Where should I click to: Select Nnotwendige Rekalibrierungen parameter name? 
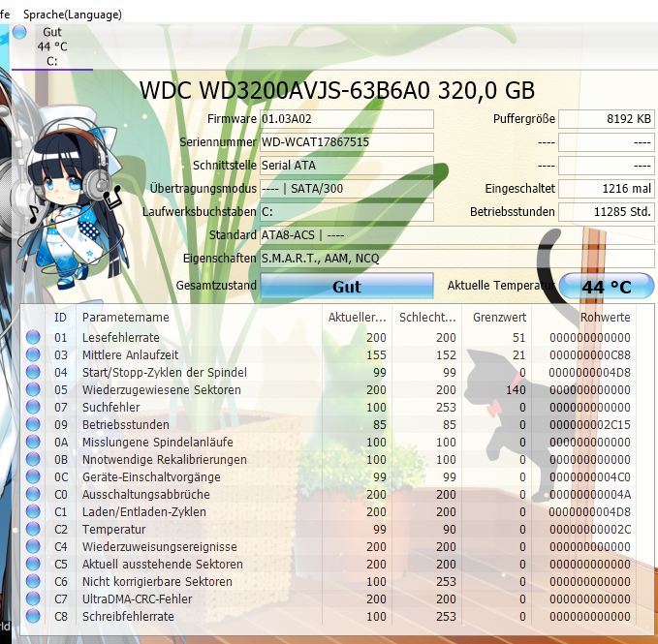point(165,460)
